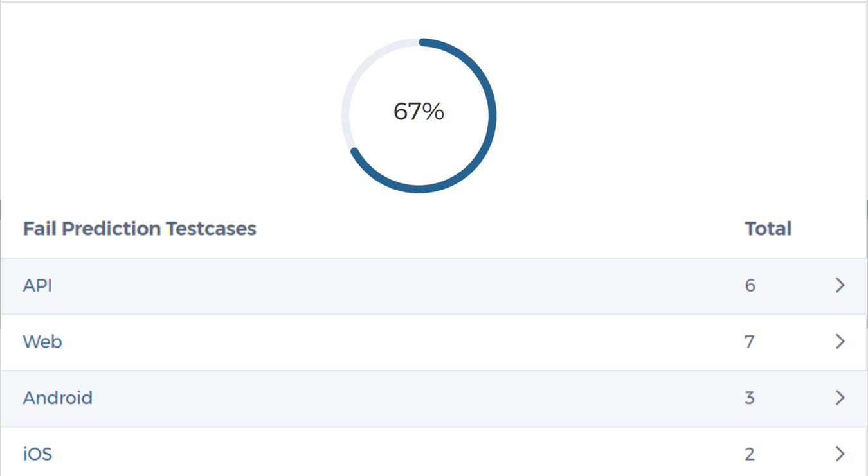Click the Web total count of 7
Image resolution: width=868 pixels, height=476 pixels.
(749, 341)
